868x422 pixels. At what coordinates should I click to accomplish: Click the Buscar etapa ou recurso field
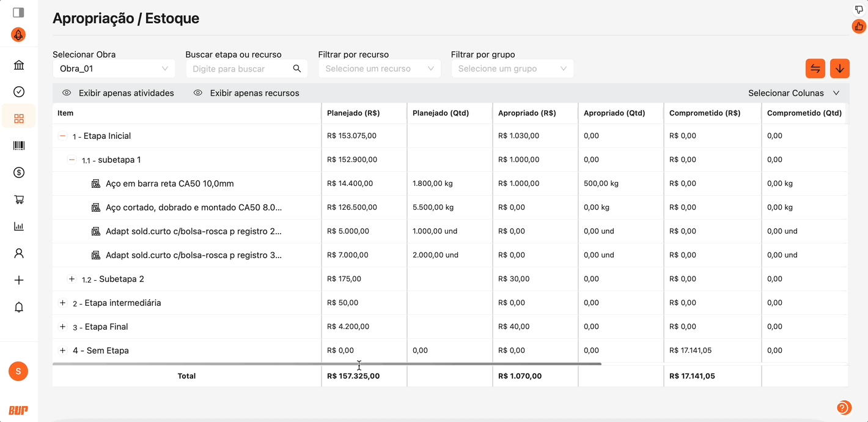click(x=240, y=68)
